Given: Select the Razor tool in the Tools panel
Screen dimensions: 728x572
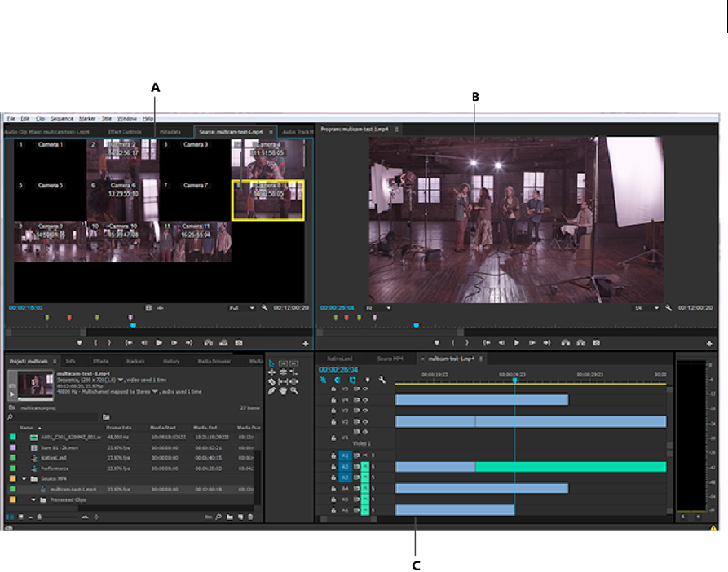Looking at the screenshot, I should (x=272, y=381).
